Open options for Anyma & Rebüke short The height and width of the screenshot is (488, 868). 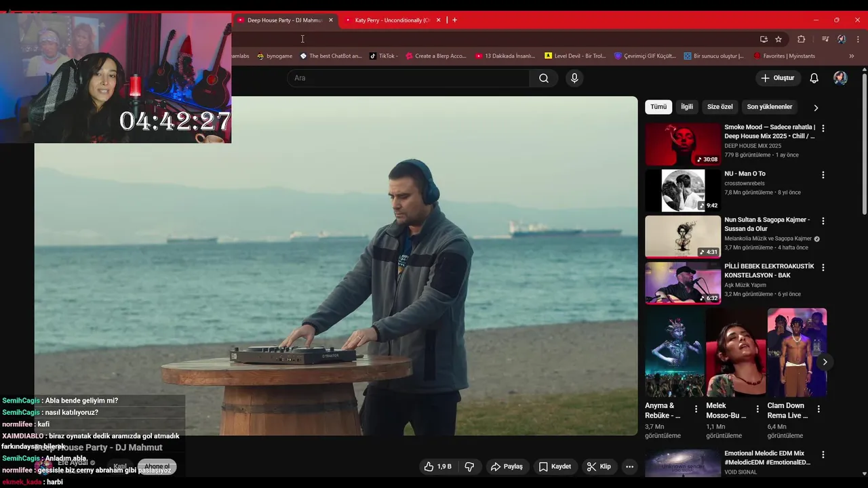pyautogui.click(x=696, y=409)
